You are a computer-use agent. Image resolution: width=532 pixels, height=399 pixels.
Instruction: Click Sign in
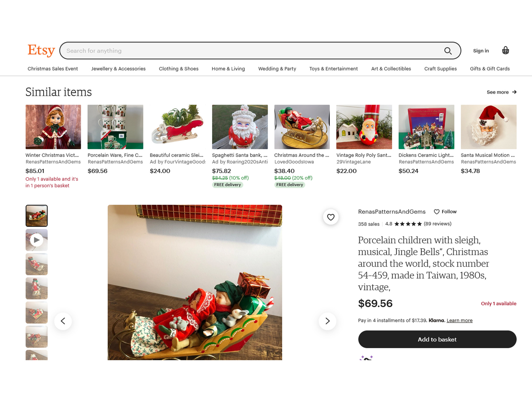pyautogui.click(x=481, y=51)
